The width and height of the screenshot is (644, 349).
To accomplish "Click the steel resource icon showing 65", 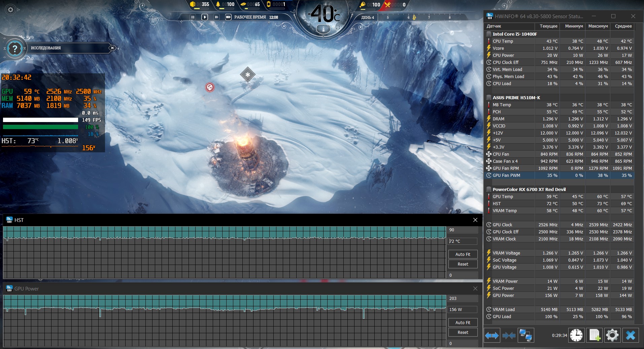I will point(243,4).
